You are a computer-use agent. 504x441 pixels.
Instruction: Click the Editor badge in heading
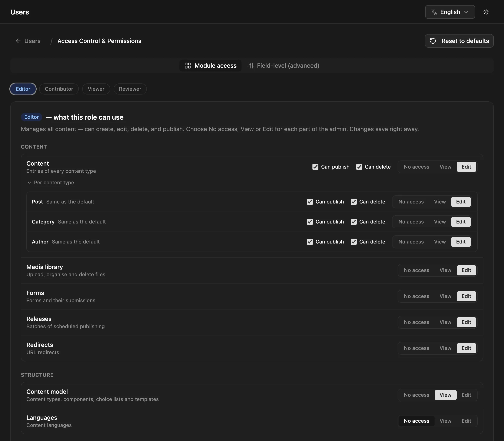pos(31,117)
